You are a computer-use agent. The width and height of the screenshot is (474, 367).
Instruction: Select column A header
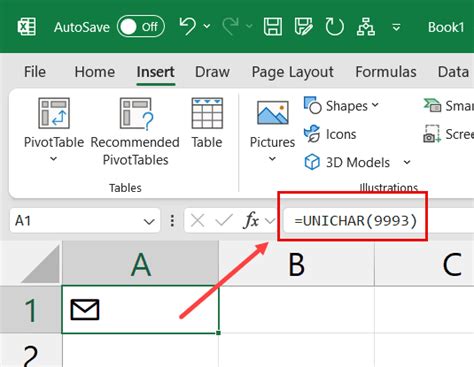pos(140,264)
